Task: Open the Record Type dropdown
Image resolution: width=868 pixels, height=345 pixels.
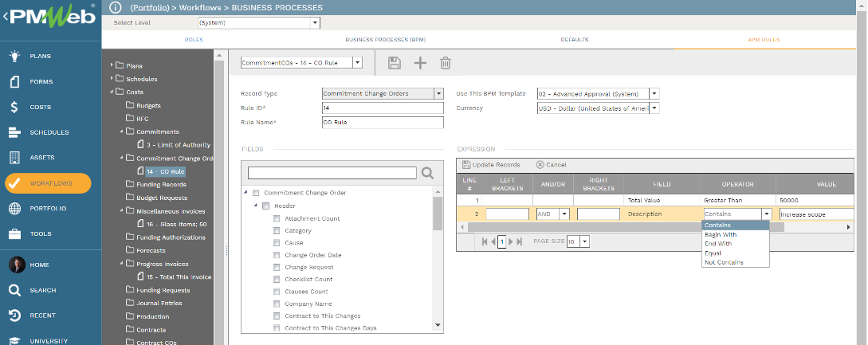Action: coord(438,93)
